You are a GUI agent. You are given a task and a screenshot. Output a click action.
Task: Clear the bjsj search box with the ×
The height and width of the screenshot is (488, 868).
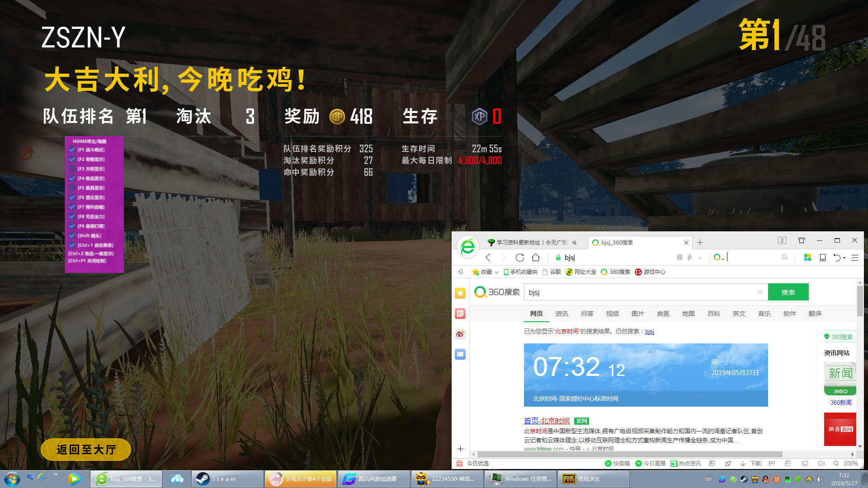point(760,292)
